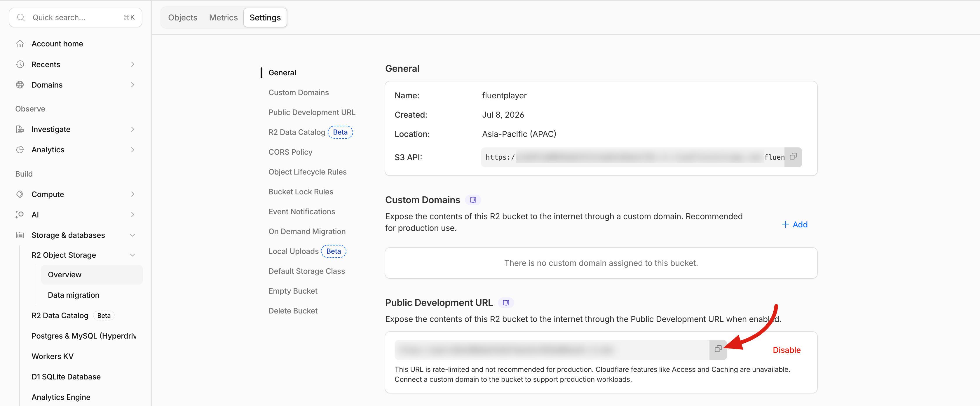980x406 pixels.
Task: Go to Object Lifecycle Rules section
Action: tap(307, 172)
